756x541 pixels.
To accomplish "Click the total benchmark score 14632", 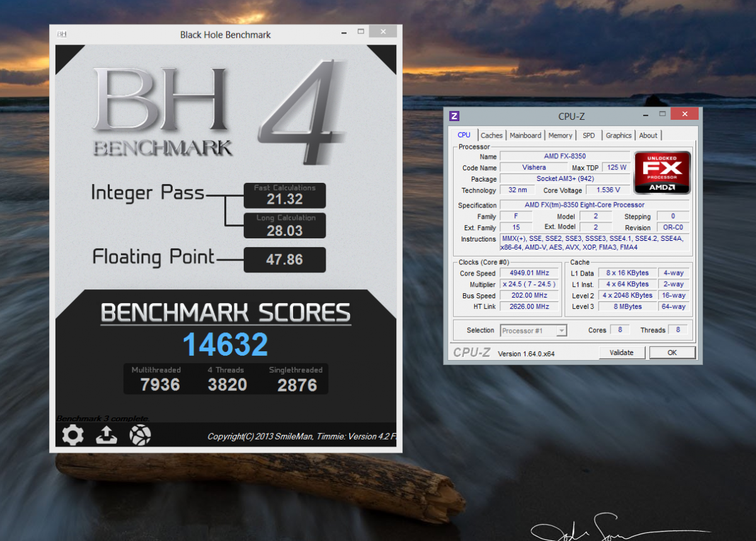I will 226,345.
